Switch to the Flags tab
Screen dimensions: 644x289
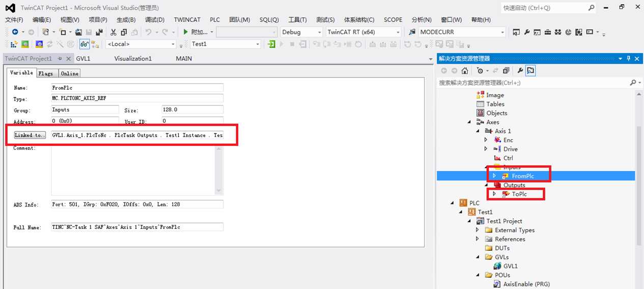(x=46, y=73)
